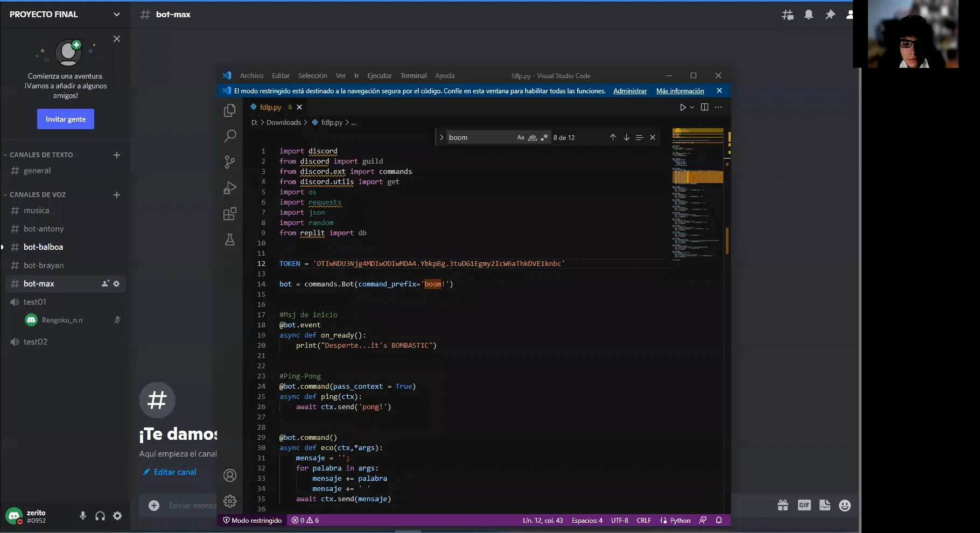
Task: Open Discord threads icon in header
Action: pos(788,15)
